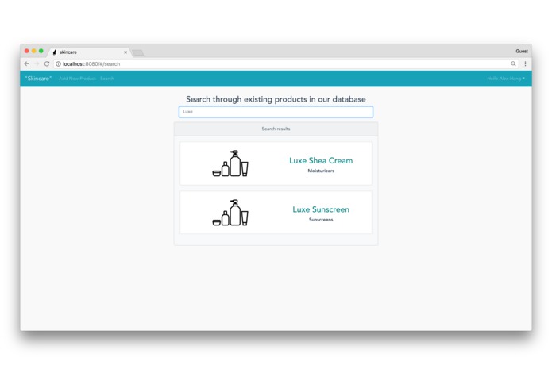Reload the page with refresh icon

coord(47,63)
